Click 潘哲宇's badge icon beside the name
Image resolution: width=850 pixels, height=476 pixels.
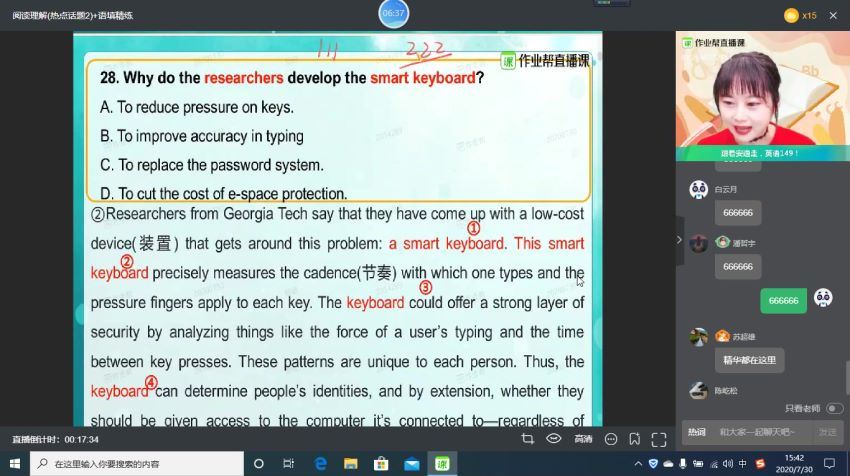[x=722, y=242]
